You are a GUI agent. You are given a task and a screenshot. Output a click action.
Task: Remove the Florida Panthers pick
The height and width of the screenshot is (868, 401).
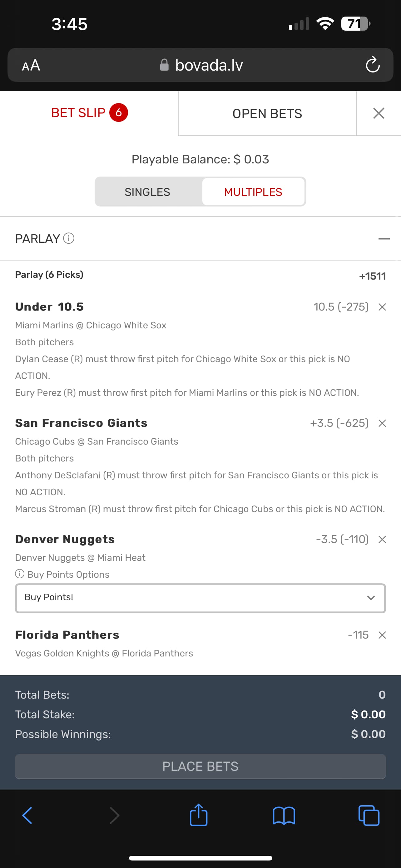click(x=382, y=635)
